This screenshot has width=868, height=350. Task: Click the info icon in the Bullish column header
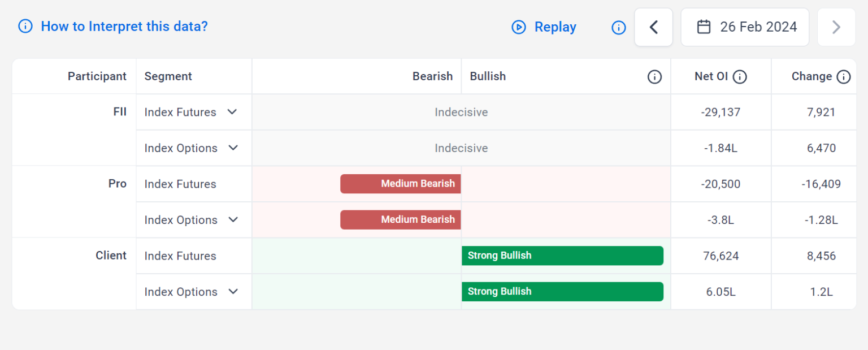tap(654, 76)
